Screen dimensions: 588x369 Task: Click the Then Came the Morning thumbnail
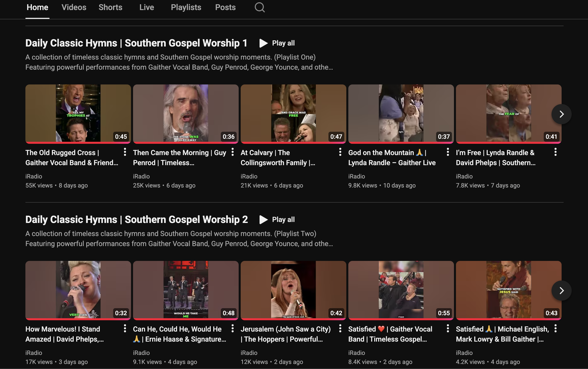coord(186,113)
